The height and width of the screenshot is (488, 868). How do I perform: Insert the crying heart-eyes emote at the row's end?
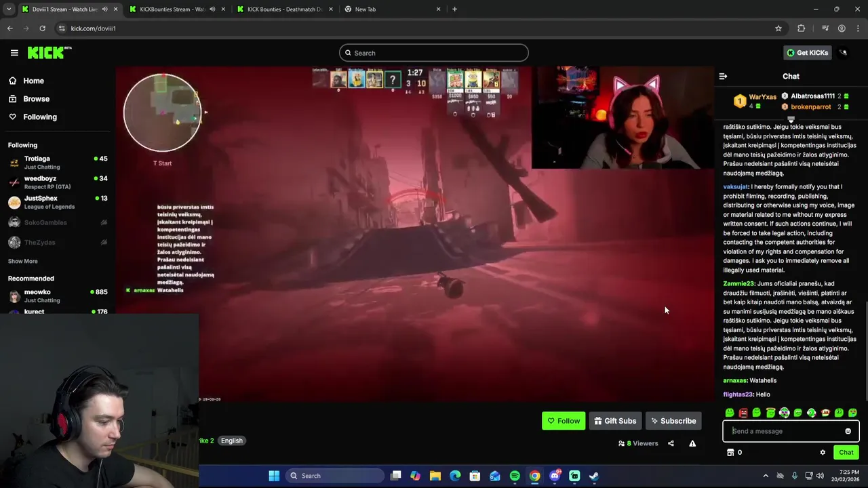pyautogui.click(x=852, y=413)
